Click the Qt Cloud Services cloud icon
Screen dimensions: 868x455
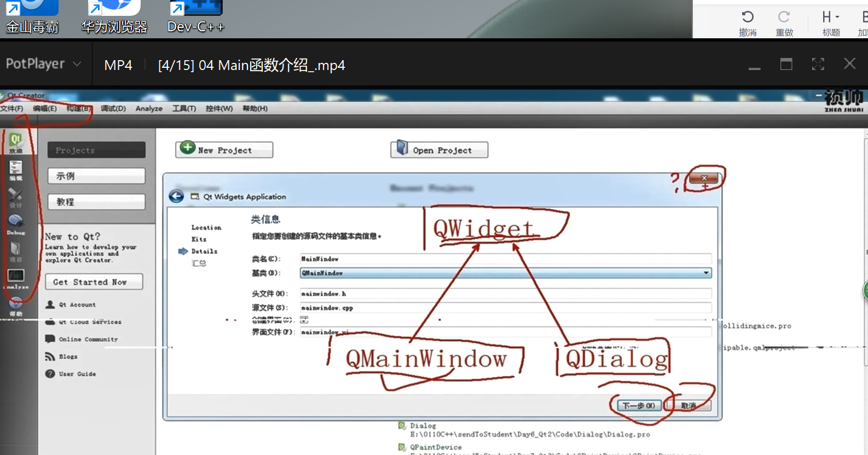(50, 322)
